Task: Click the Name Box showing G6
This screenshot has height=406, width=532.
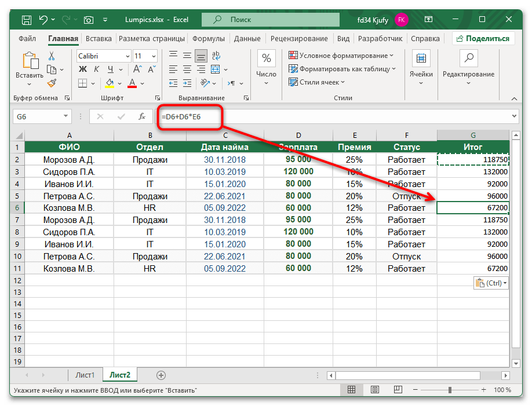Action: tap(35, 116)
